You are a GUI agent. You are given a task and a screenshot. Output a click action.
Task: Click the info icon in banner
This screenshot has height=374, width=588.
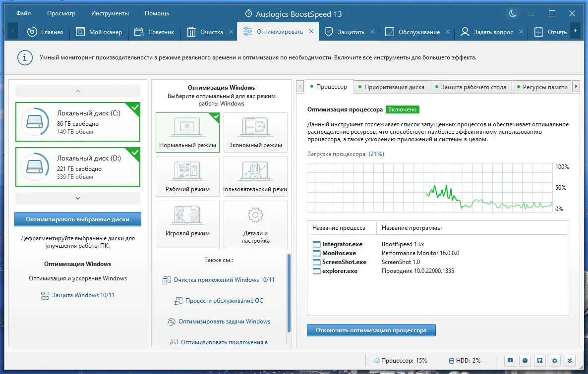point(25,58)
